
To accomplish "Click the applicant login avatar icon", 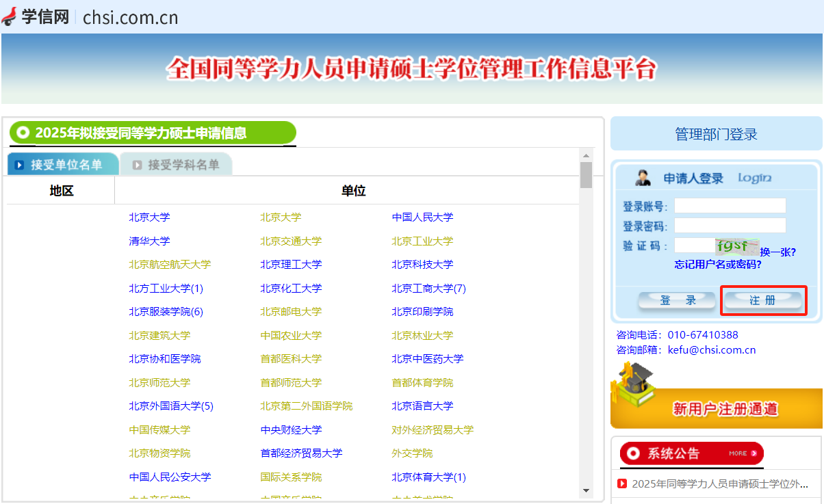I will tap(643, 178).
